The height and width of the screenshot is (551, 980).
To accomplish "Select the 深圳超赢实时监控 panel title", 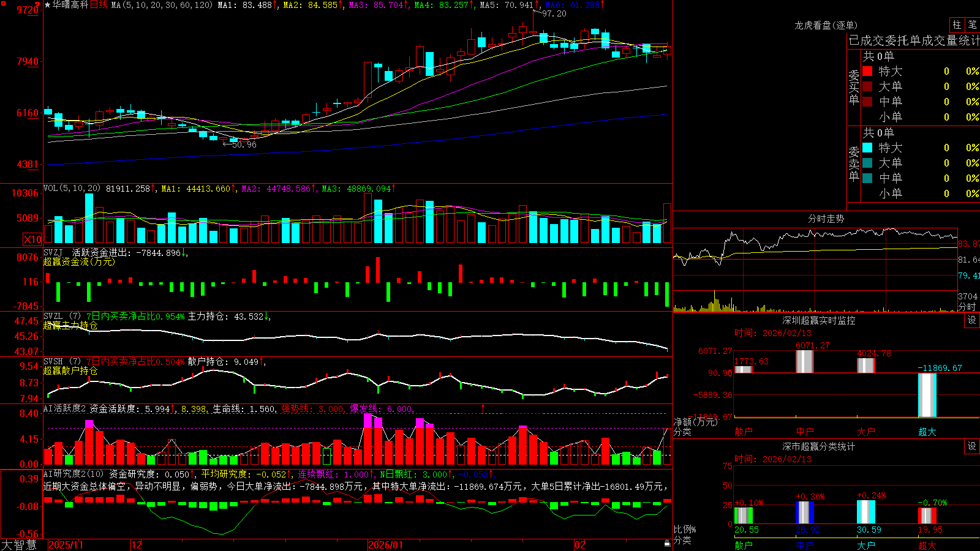I will click(x=818, y=320).
